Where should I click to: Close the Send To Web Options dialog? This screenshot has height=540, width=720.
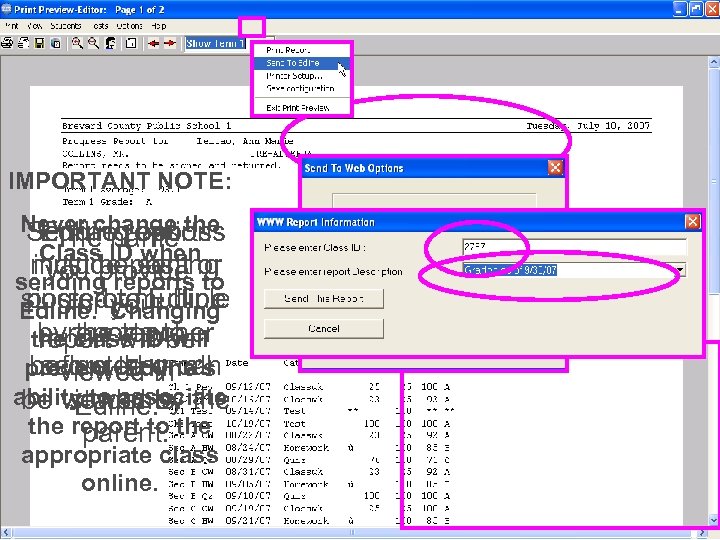click(555, 168)
